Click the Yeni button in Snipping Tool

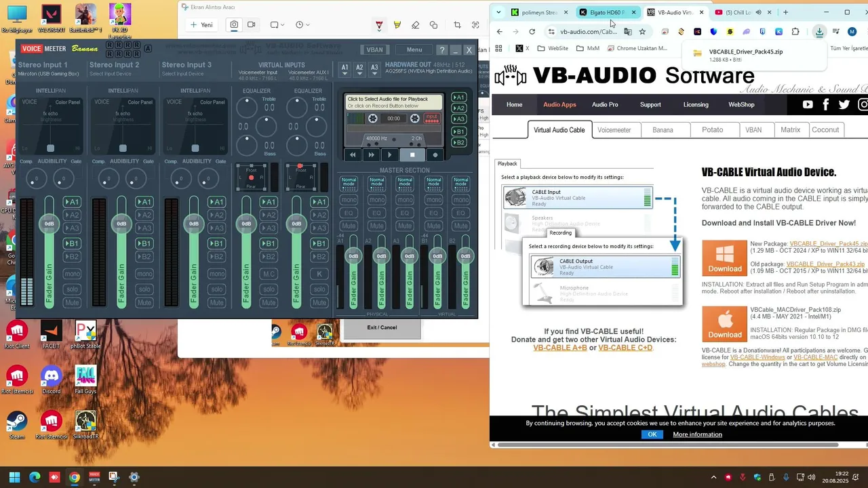(201, 25)
